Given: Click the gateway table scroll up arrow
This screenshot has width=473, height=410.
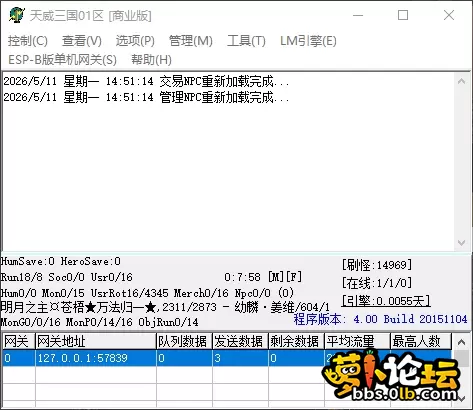Looking at the screenshot, I should [x=462, y=342].
